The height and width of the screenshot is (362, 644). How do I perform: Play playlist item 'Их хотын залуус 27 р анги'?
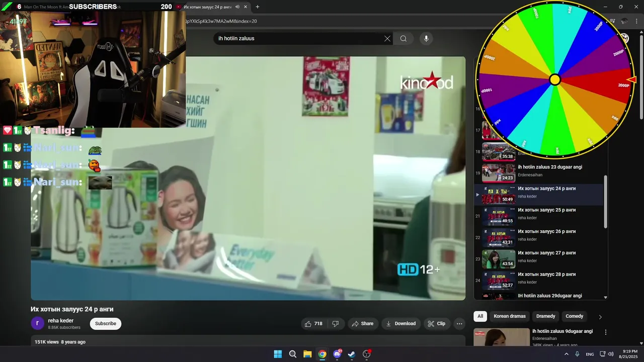546,253
